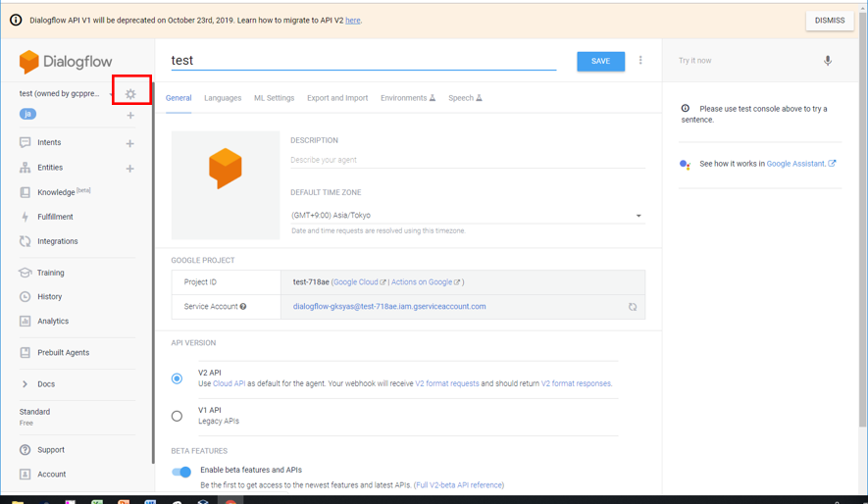
Task: Click the Describe your agent field
Action: 467,160
